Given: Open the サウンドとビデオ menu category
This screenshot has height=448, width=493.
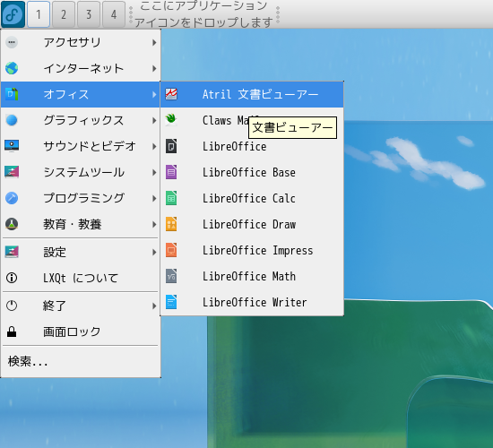Looking at the screenshot, I should pos(81,146).
